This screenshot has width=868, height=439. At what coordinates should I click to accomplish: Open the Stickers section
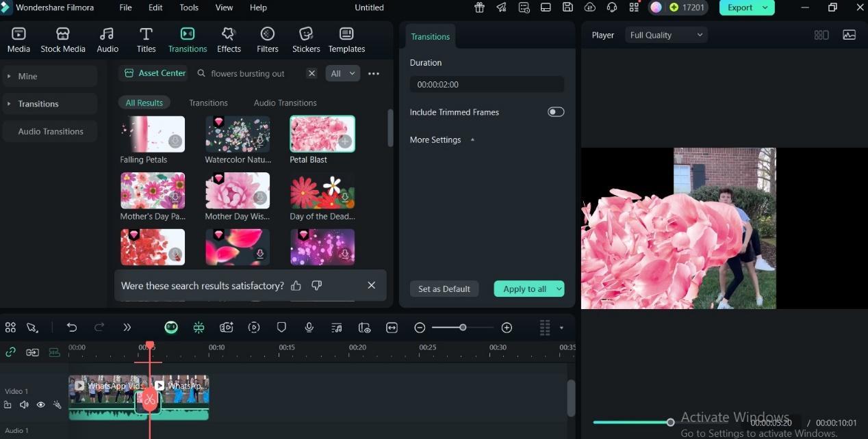(306, 40)
